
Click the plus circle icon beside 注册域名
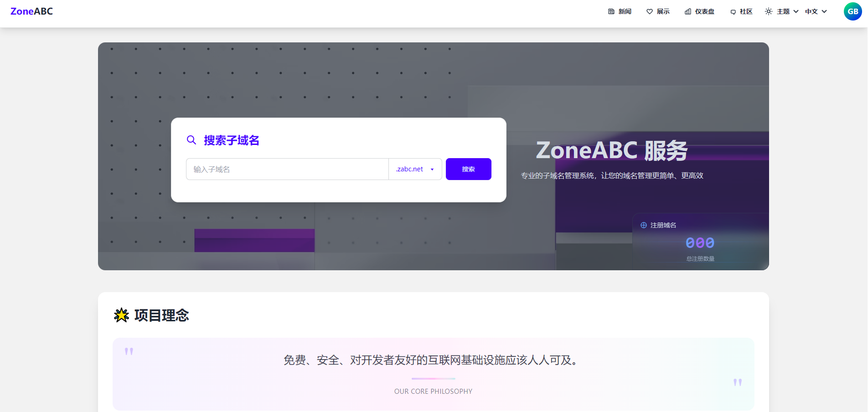tap(644, 225)
